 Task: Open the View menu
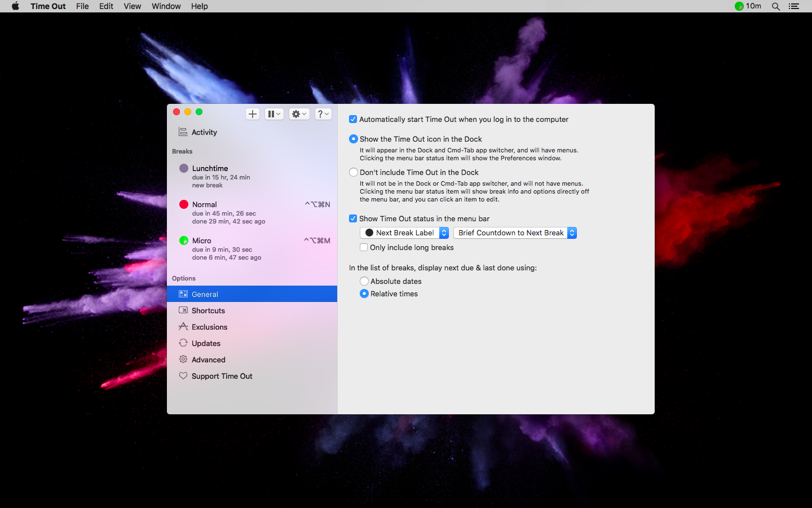point(133,6)
